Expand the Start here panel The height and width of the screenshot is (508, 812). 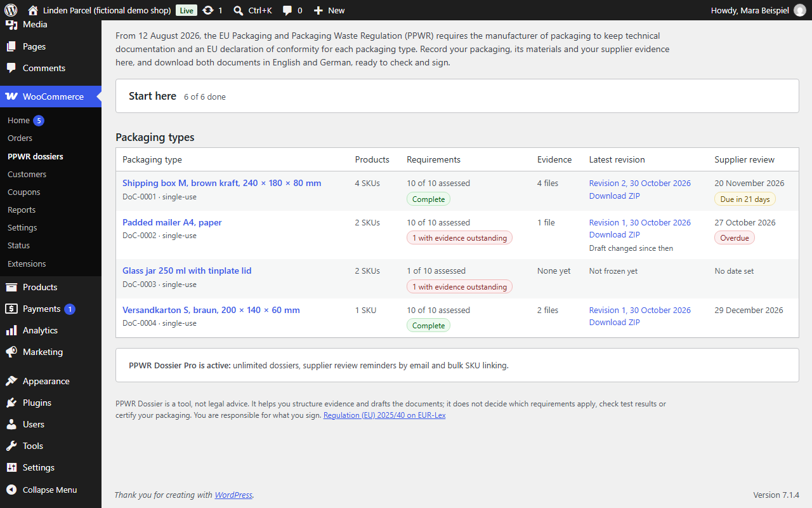(x=457, y=96)
